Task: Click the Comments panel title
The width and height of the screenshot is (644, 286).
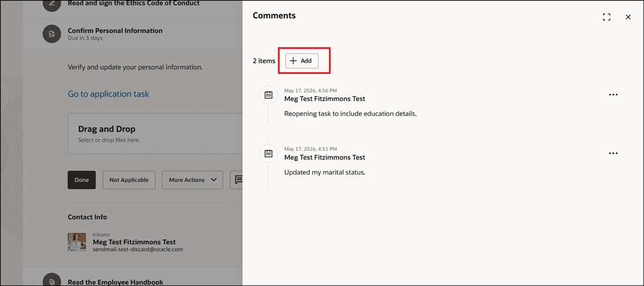Action: pos(274,16)
